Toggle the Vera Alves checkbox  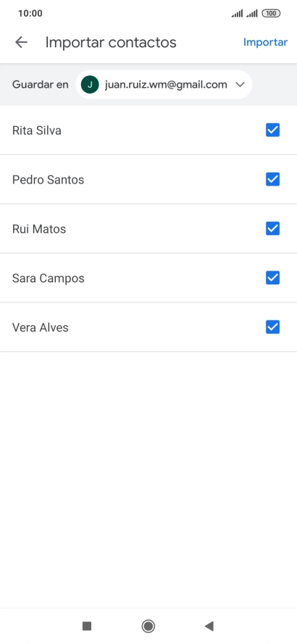pos(273,327)
